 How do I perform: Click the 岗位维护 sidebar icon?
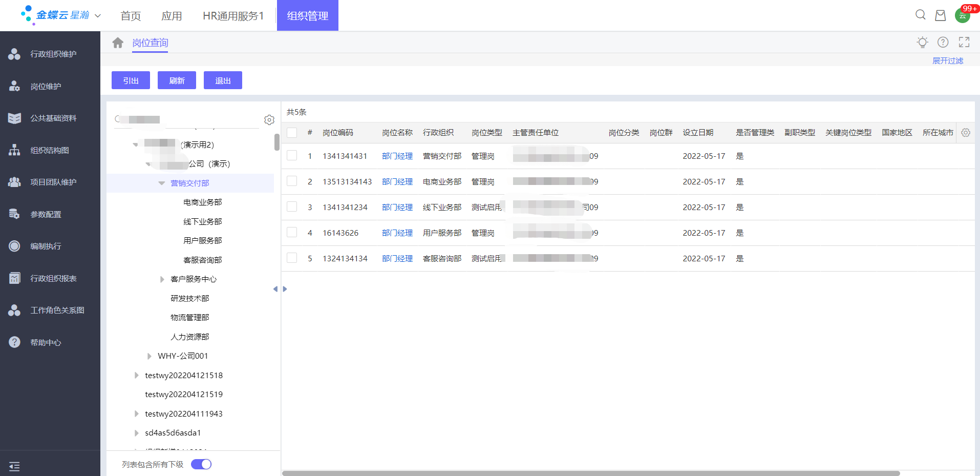pyautogui.click(x=14, y=86)
